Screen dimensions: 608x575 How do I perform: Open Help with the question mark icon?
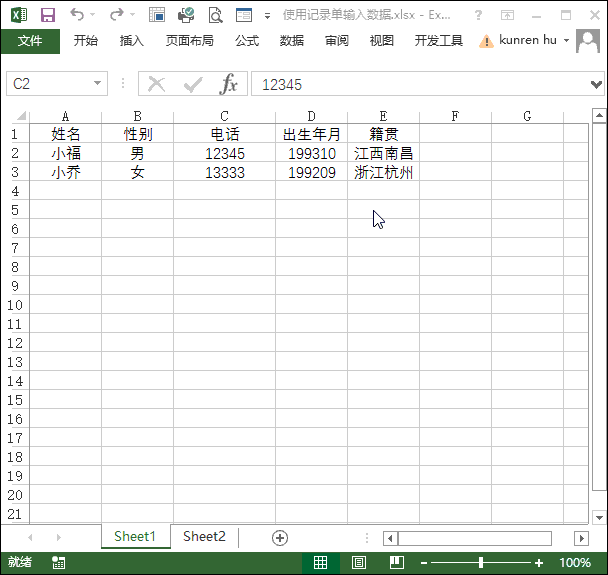pyautogui.click(x=480, y=15)
